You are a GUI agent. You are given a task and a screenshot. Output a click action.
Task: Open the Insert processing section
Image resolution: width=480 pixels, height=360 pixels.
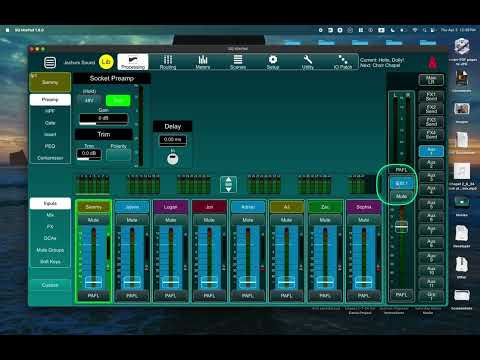[x=50, y=135]
